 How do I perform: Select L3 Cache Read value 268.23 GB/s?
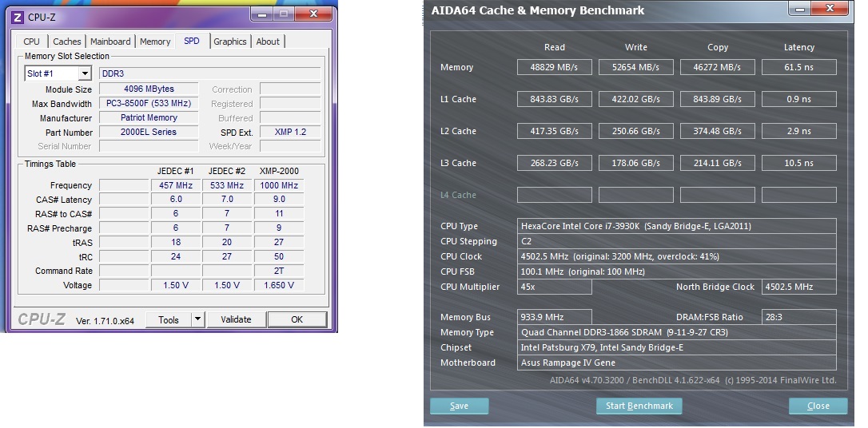pos(554,163)
